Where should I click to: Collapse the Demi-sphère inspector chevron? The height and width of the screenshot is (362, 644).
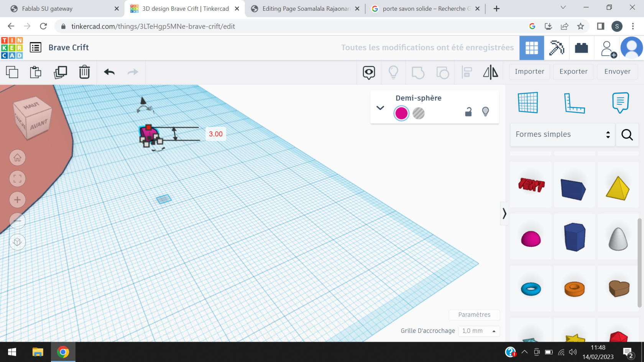click(380, 108)
